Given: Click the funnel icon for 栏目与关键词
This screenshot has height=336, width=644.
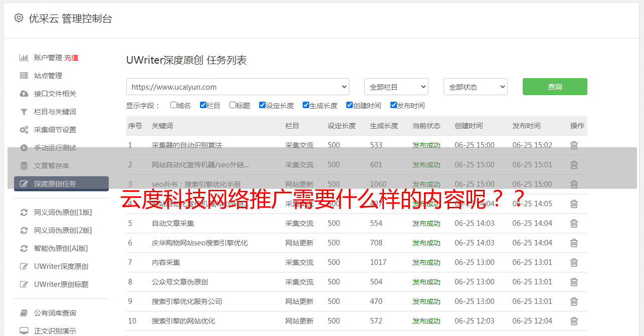Looking at the screenshot, I should pyautogui.click(x=24, y=112).
